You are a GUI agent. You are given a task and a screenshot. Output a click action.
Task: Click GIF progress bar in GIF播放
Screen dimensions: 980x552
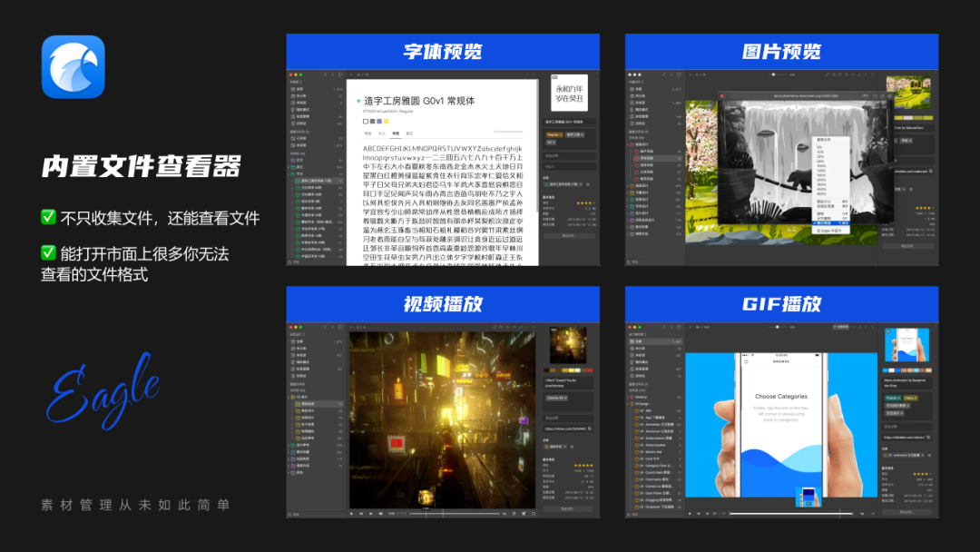pyautogui.click(x=790, y=513)
